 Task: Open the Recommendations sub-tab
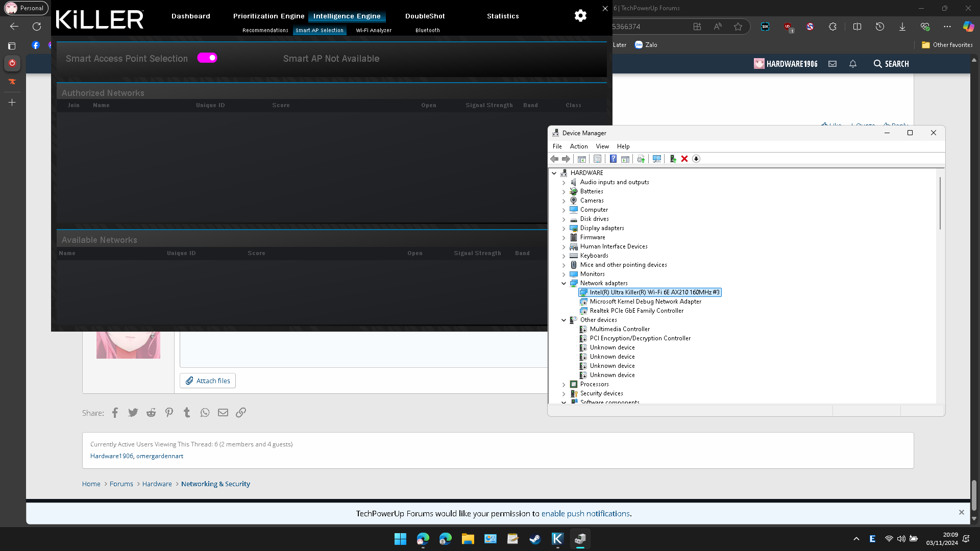tap(265, 31)
